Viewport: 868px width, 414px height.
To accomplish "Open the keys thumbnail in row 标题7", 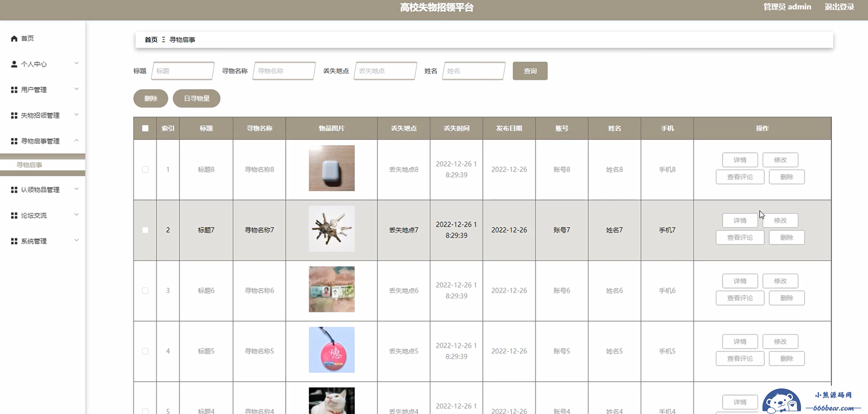I will [332, 229].
